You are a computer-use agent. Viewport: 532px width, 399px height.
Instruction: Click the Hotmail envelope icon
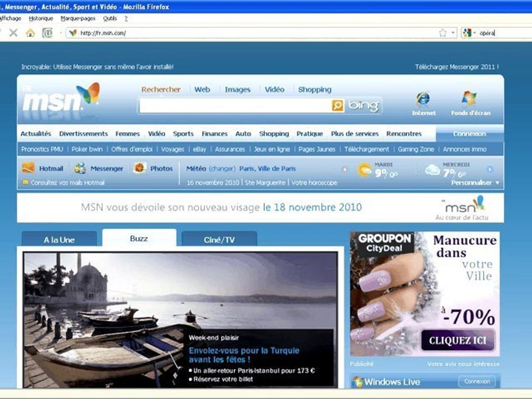pyautogui.click(x=28, y=167)
